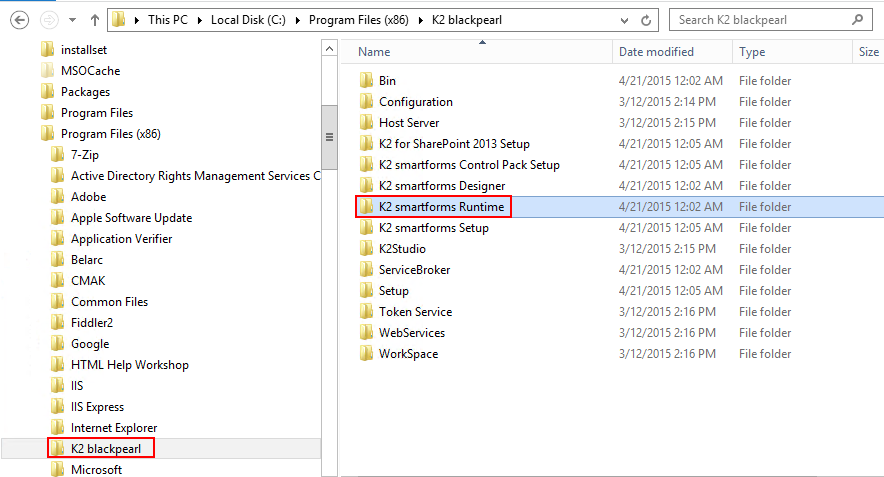Click the Up one level arrow icon
The height and width of the screenshot is (477, 884).
click(x=94, y=19)
